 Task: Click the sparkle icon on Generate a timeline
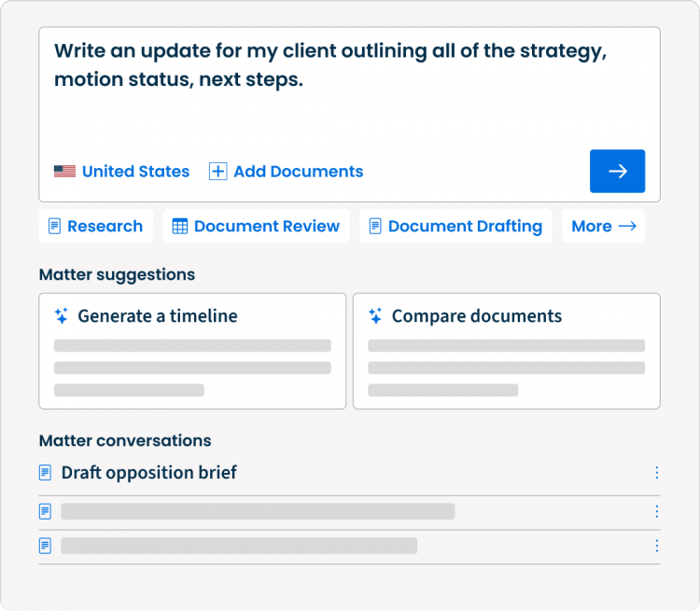pos(62,316)
